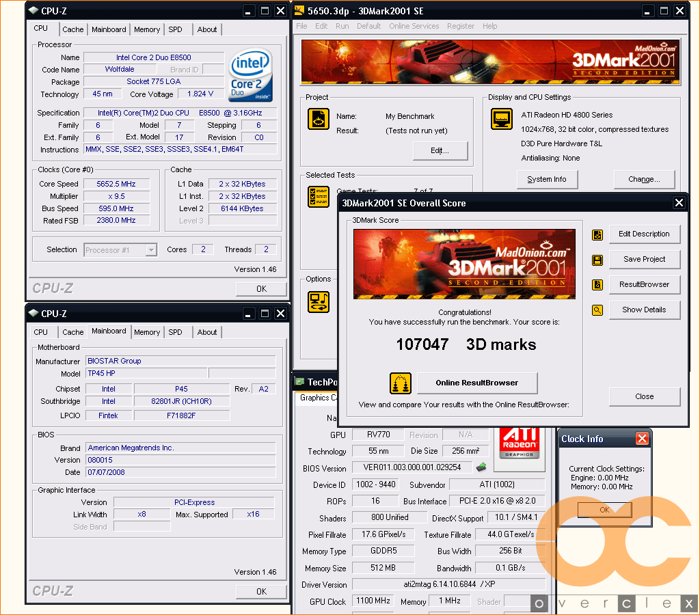
Task: Click the Intel Core 2 Duo logo in CPU-Z
Action: (x=250, y=75)
